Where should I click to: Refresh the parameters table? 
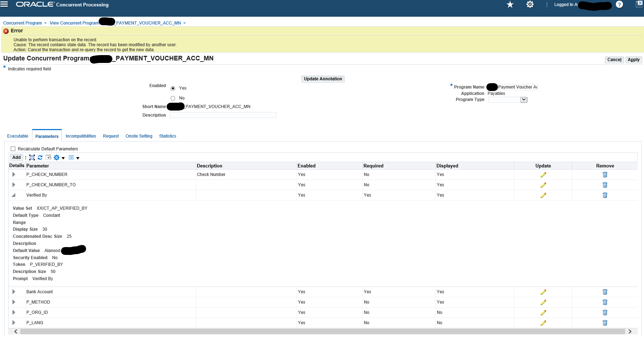[x=40, y=157]
